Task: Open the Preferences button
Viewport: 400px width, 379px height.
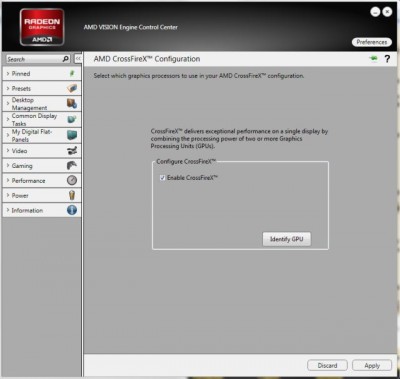Action: tap(372, 42)
